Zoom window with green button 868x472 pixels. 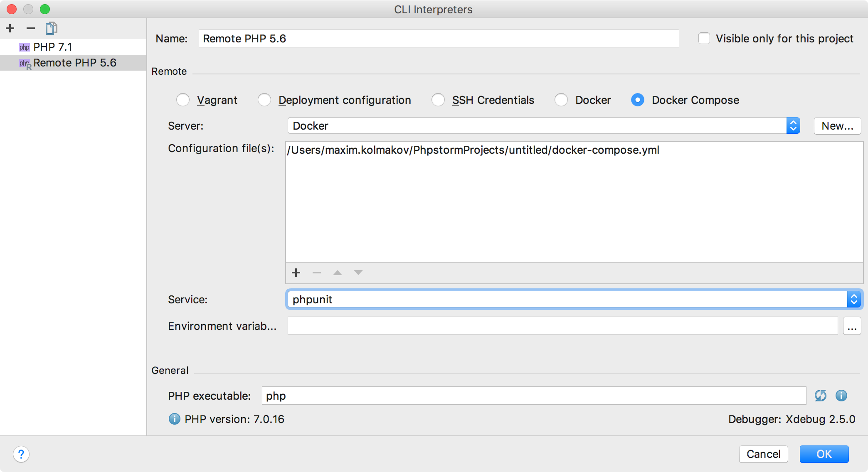[45, 9]
